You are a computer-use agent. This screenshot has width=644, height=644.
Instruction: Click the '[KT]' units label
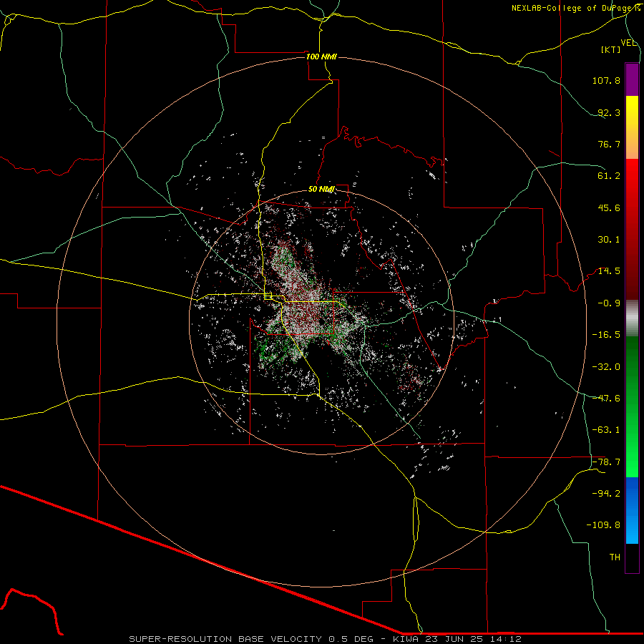click(x=611, y=49)
